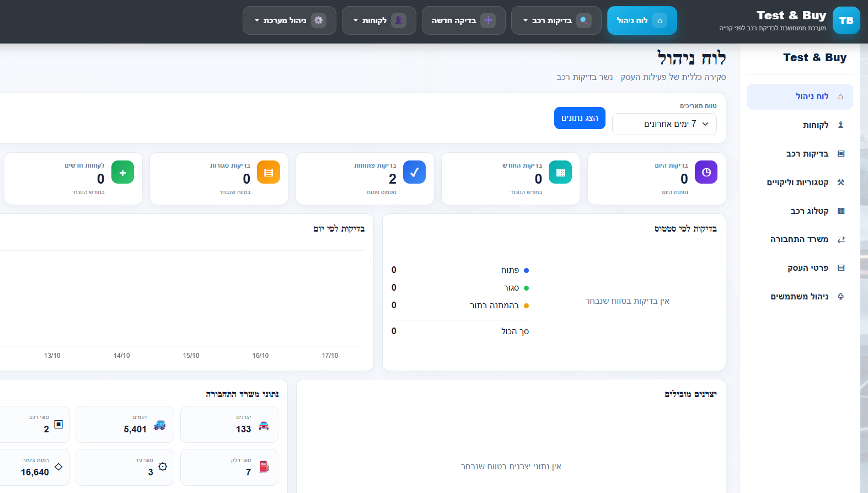Click the arrows icon beside משרד התחבורה
Screen dimensions: 868x493
click(x=840, y=239)
